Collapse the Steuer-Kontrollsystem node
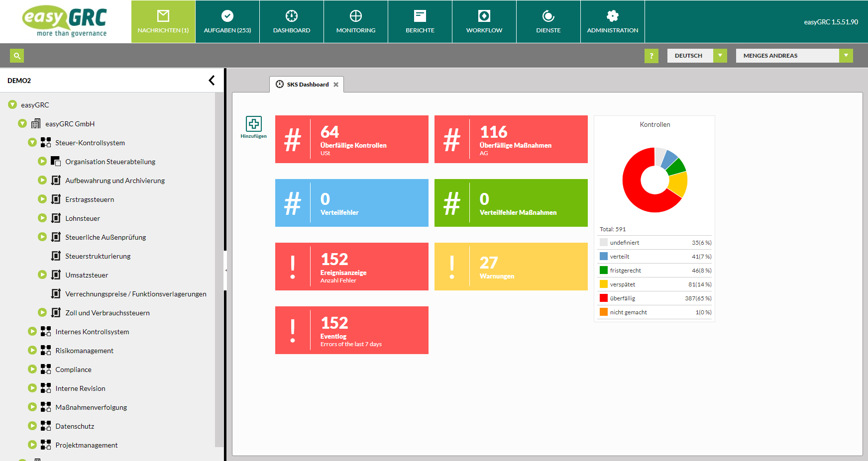 [x=32, y=142]
